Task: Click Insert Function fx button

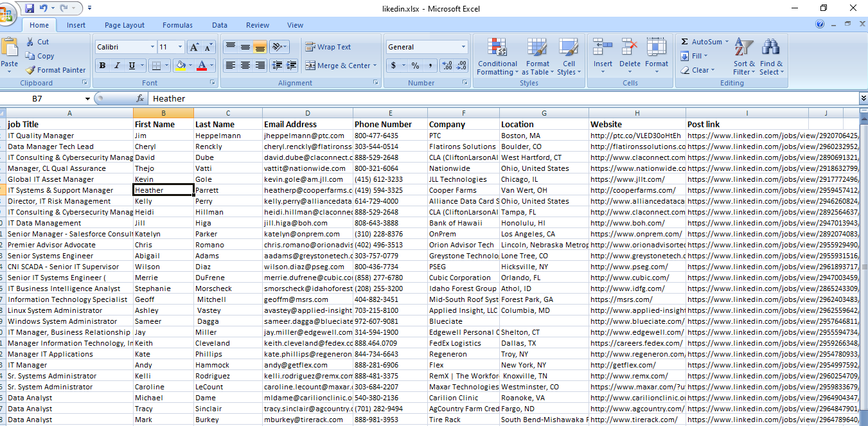Action: 140,98
